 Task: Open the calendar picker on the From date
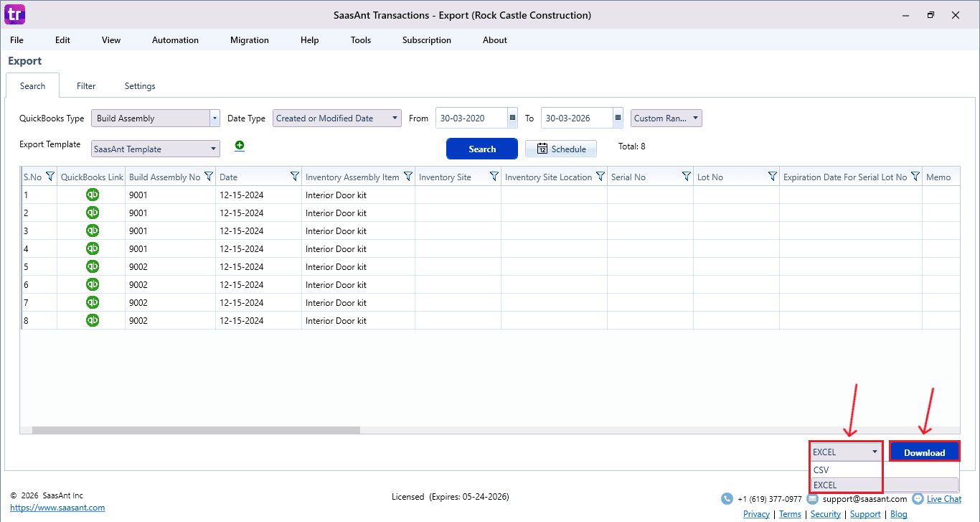tap(512, 117)
